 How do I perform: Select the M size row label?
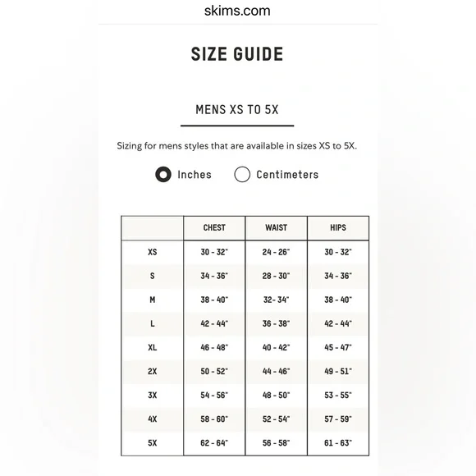coord(153,300)
